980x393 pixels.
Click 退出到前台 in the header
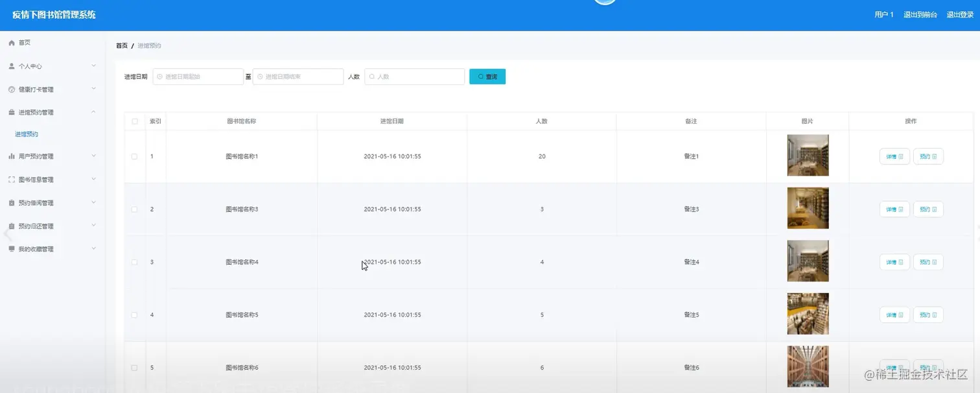(920, 14)
